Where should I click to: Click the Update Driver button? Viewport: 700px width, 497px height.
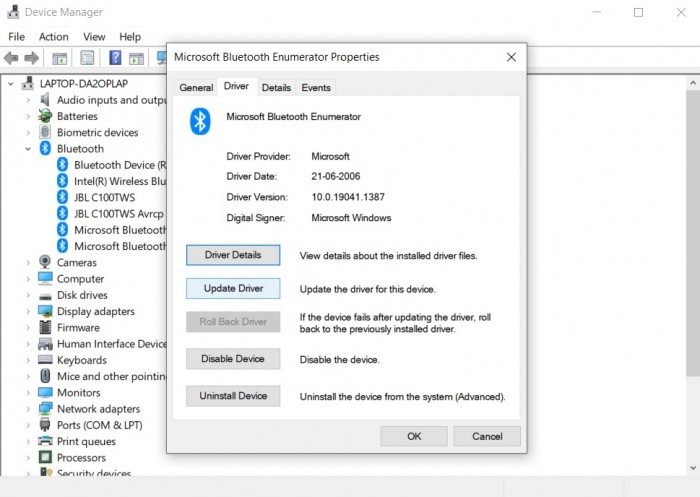tap(233, 288)
